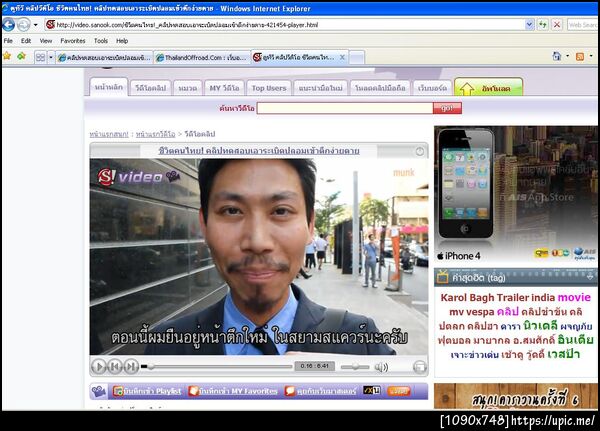Click the Favorites Center star icon
600x431 pixels.
coord(7,56)
